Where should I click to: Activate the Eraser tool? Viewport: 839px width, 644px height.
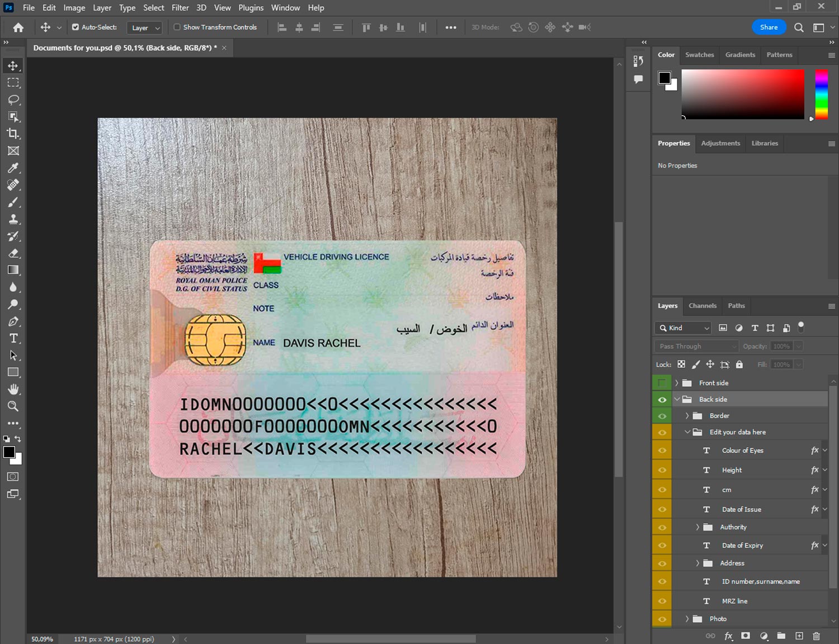[13, 253]
